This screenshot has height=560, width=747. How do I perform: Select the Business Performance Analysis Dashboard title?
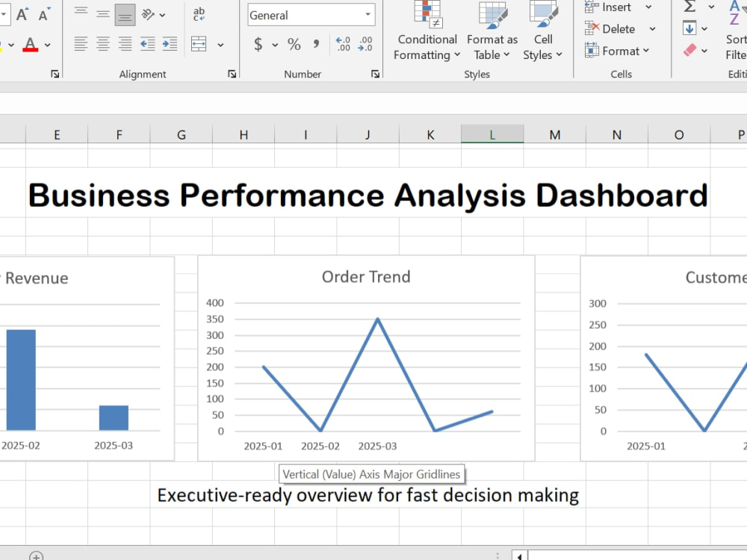click(368, 195)
